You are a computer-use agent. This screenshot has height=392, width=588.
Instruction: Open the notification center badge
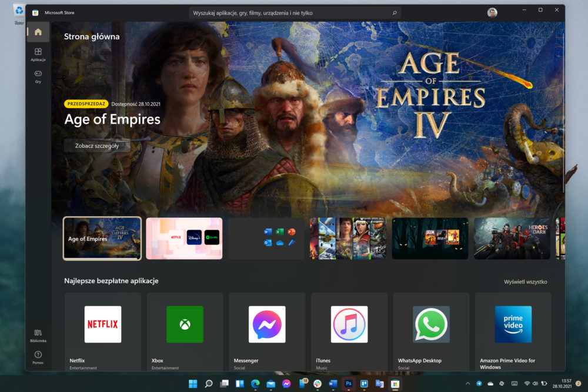click(578, 383)
